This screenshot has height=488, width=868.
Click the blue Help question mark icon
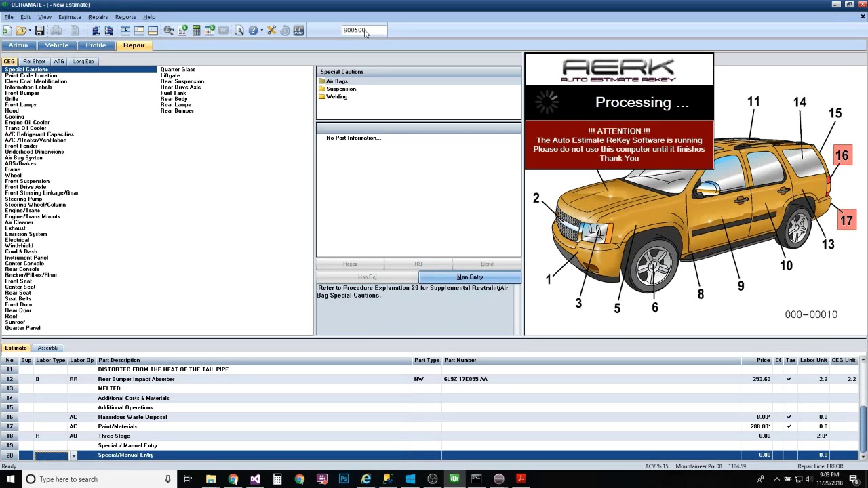point(253,30)
